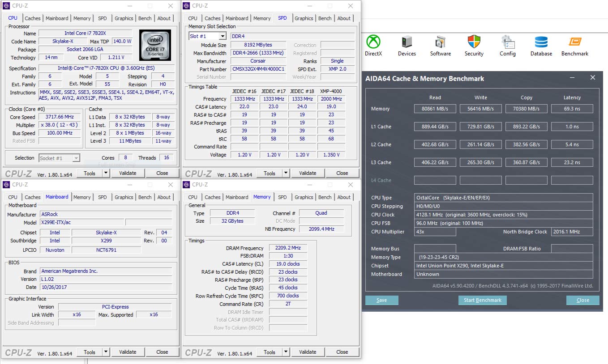The height and width of the screenshot is (364, 608).
Task: Click the CPU name field Intel Core i7 7820X
Action: pos(85,34)
